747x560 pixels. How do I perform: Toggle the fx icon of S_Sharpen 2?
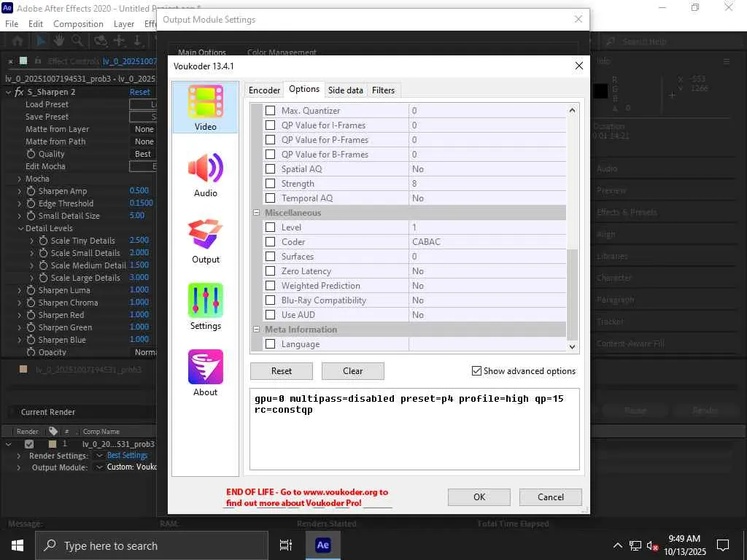coord(19,92)
